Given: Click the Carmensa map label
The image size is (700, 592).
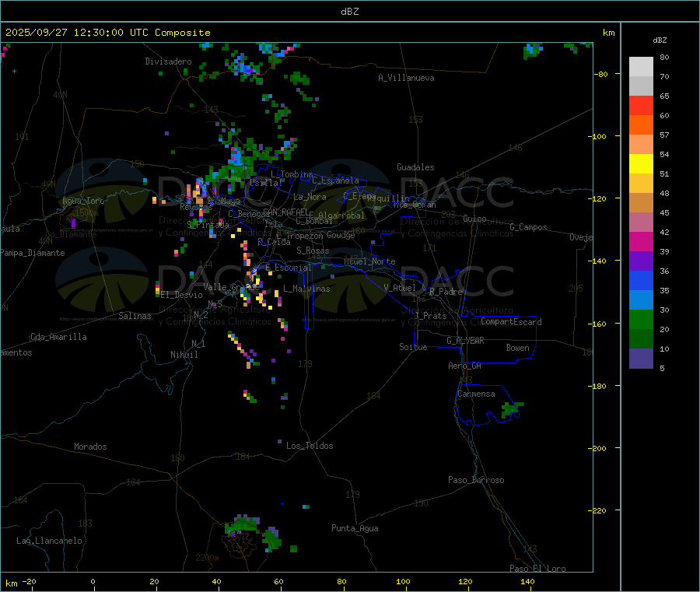Looking at the screenshot, I should tap(476, 394).
